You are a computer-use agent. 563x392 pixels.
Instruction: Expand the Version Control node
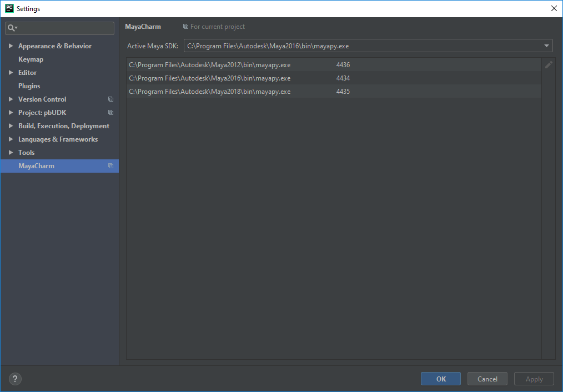tap(11, 99)
